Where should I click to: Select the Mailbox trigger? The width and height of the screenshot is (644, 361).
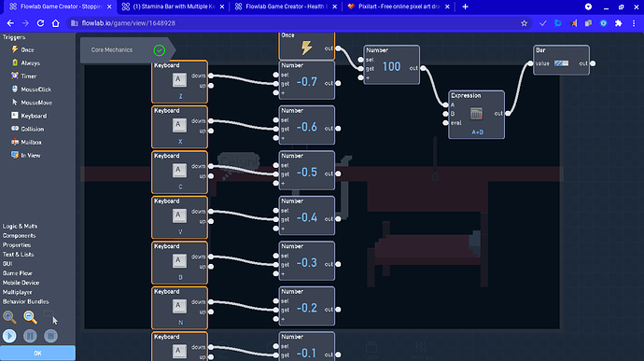(x=26, y=142)
